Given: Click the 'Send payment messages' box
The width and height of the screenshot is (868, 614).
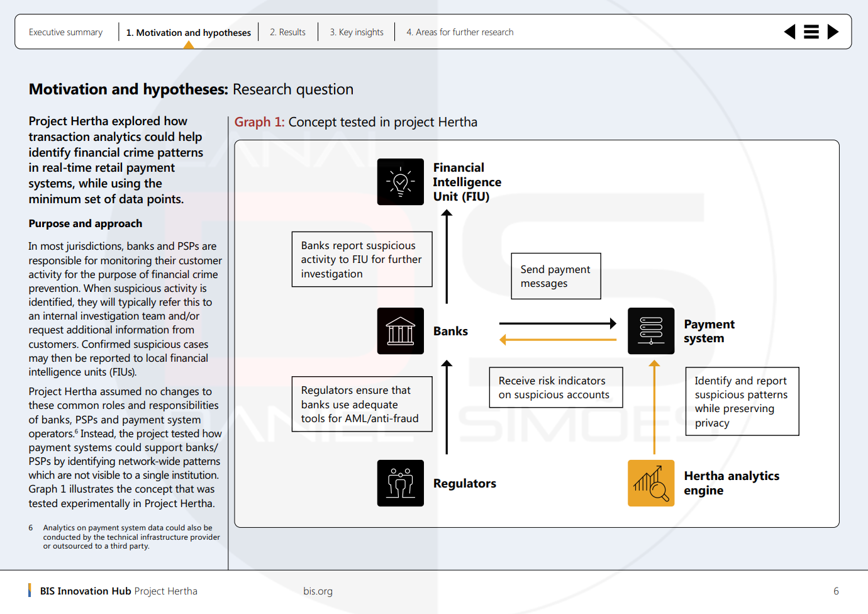Looking at the screenshot, I should [556, 276].
